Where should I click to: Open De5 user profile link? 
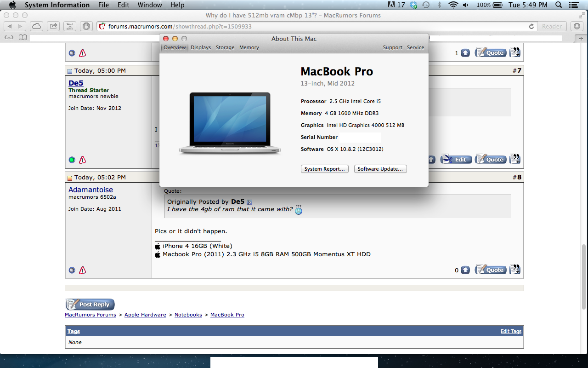point(76,83)
